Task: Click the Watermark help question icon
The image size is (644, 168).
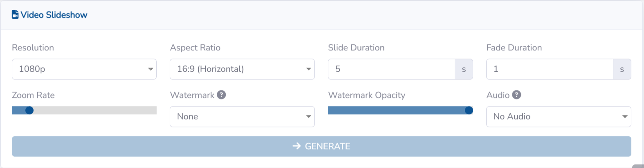Action: (x=221, y=95)
